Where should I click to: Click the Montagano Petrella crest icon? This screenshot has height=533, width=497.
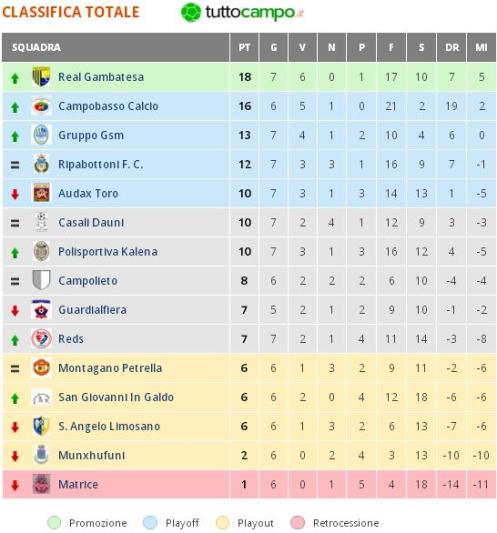coord(41,368)
